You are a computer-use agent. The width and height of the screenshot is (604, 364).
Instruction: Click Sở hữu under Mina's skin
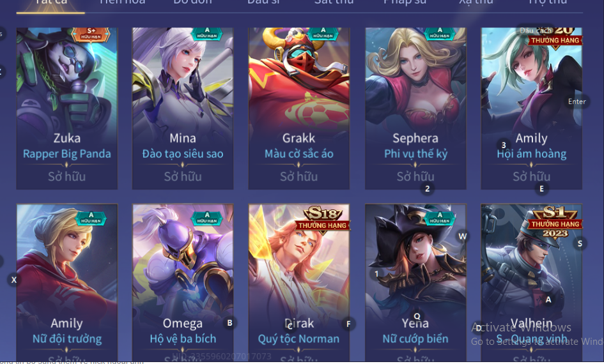pos(183,177)
